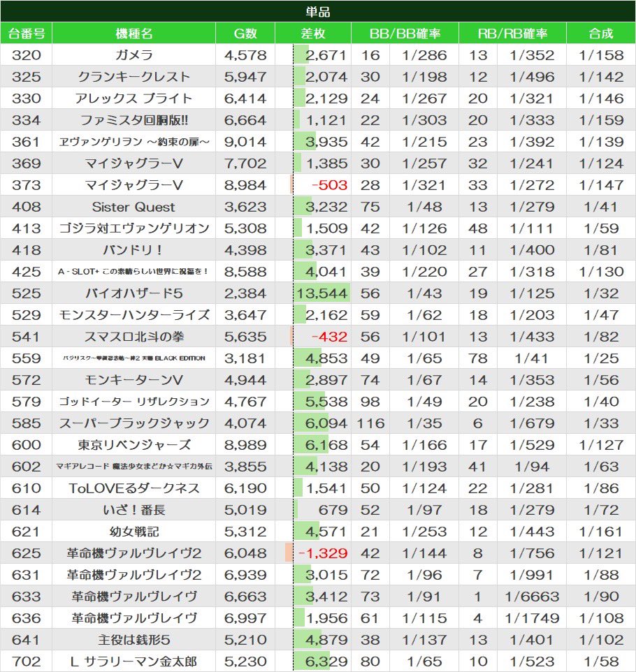
Task: Click 革命機ヴァルヴレイヴ in row 636
Action: point(133,618)
